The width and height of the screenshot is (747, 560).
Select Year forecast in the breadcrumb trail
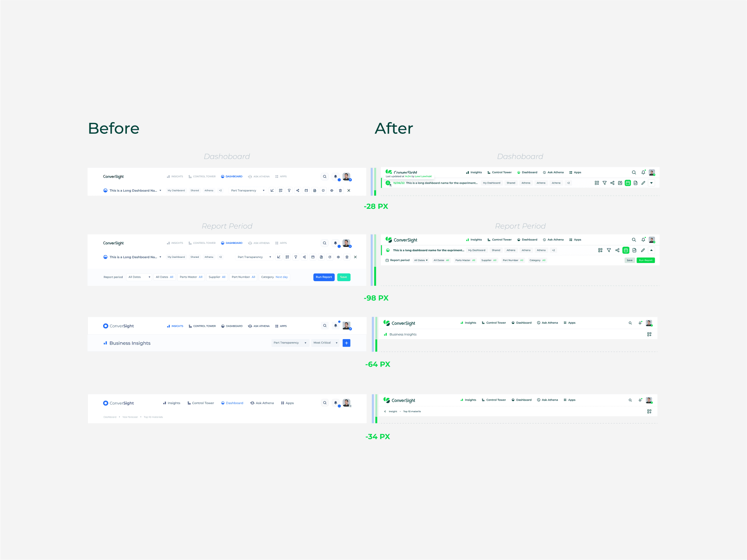coord(130,417)
